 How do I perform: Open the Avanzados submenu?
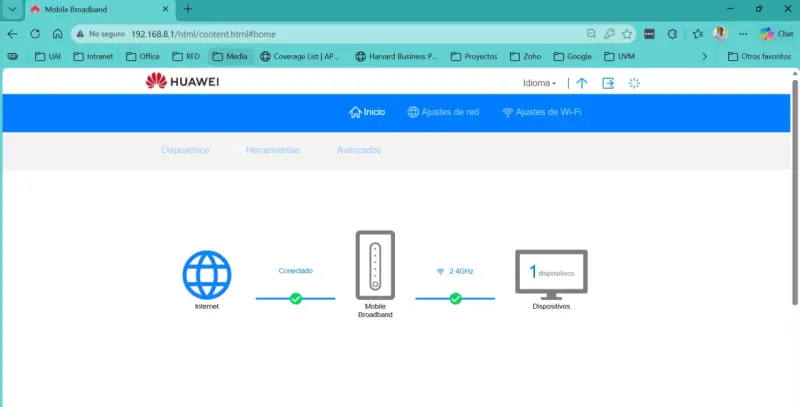click(359, 150)
